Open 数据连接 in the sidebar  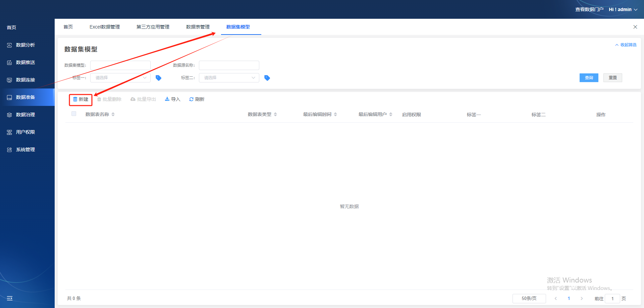point(25,80)
